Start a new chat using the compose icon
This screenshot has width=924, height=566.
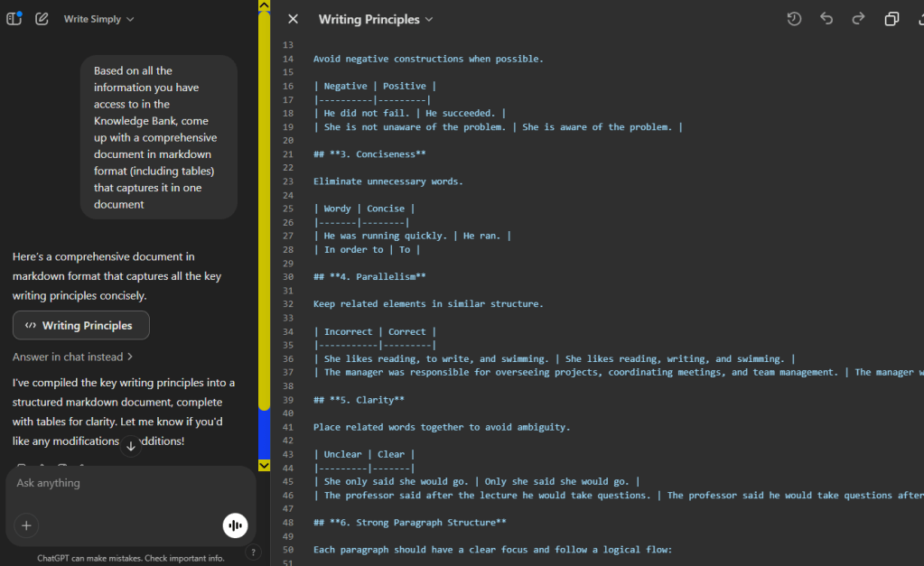(41, 18)
